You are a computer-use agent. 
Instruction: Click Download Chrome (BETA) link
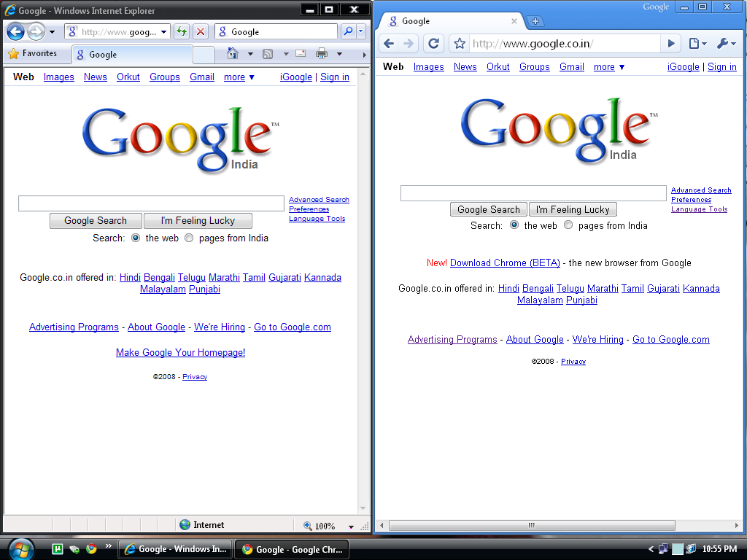pyautogui.click(x=505, y=262)
